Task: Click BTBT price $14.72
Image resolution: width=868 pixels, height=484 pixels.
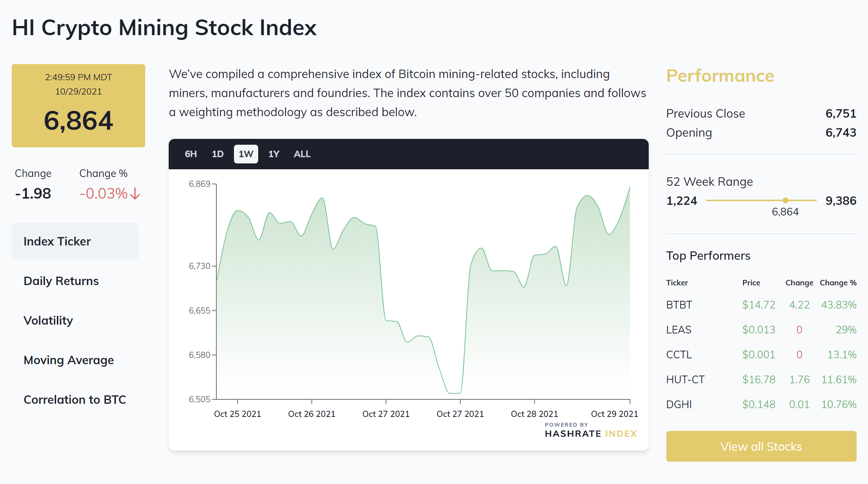Action: coord(759,305)
